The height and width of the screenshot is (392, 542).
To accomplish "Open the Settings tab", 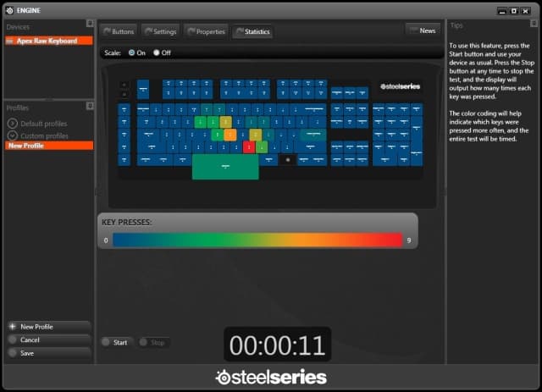I will (x=160, y=31).
